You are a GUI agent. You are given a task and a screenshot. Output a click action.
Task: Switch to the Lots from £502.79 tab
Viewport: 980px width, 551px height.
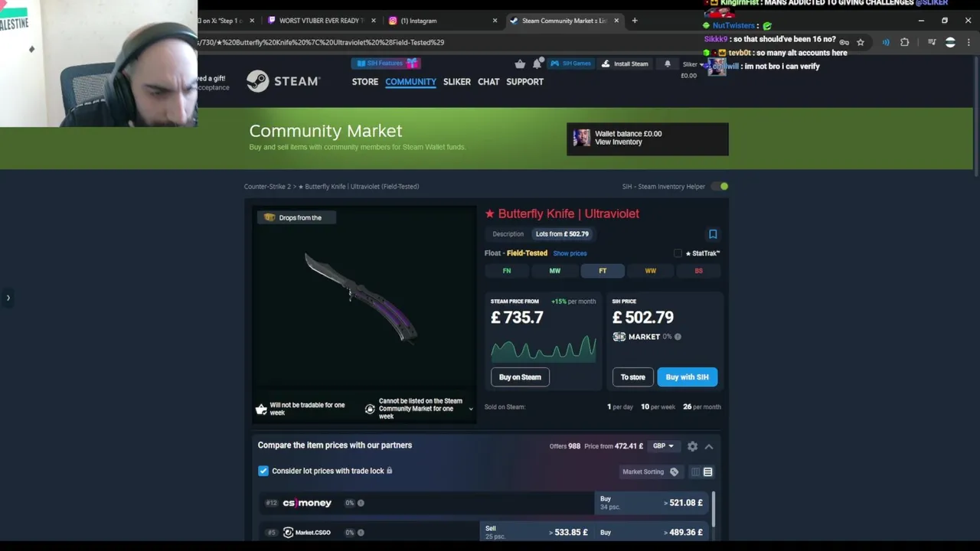click(x=563, y=234)
